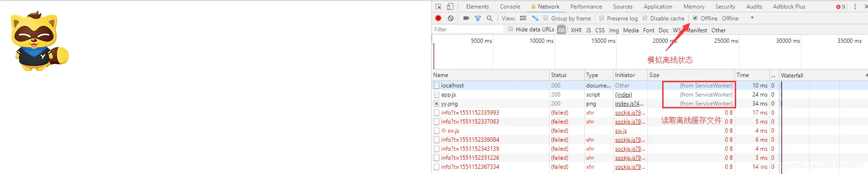Select the app.js request row
868x174 pixels.
pos(650,95)
